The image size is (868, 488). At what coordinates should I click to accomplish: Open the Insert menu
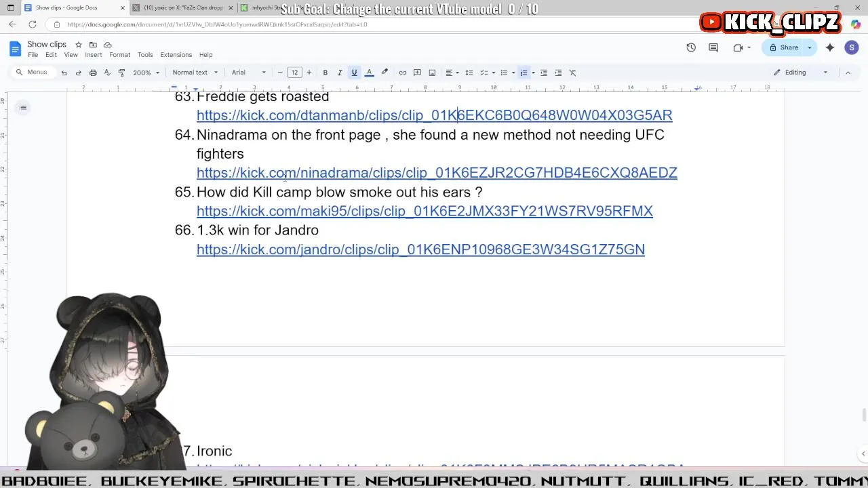[94, 55]
